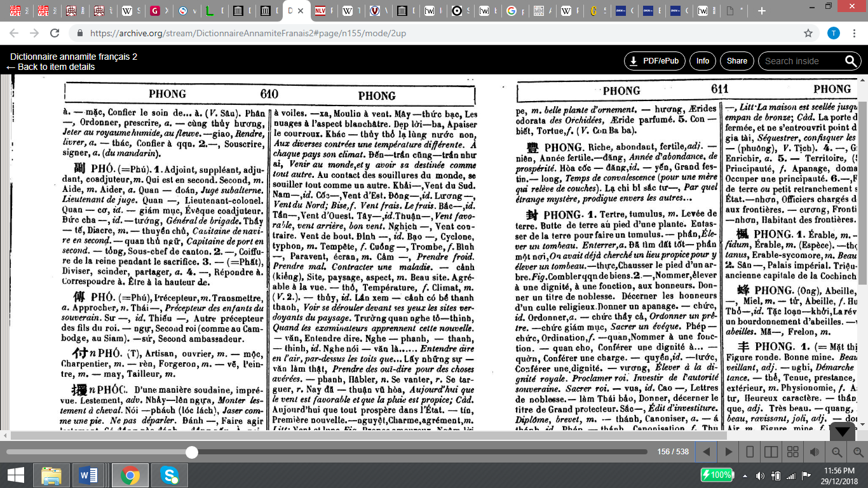Click page number 611 in the header
The image size is (868, 488).
click(719, 89)
